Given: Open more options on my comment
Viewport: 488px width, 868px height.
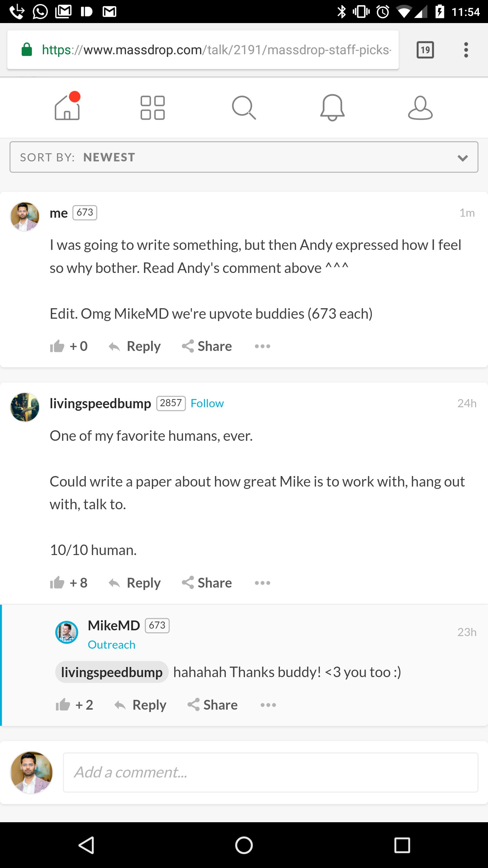Looking at the screenshot, I should coord(263,346).
